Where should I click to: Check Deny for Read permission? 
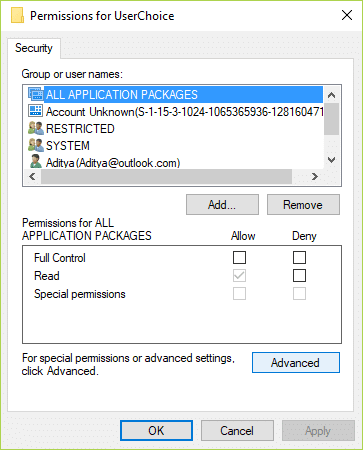(299, 276)
